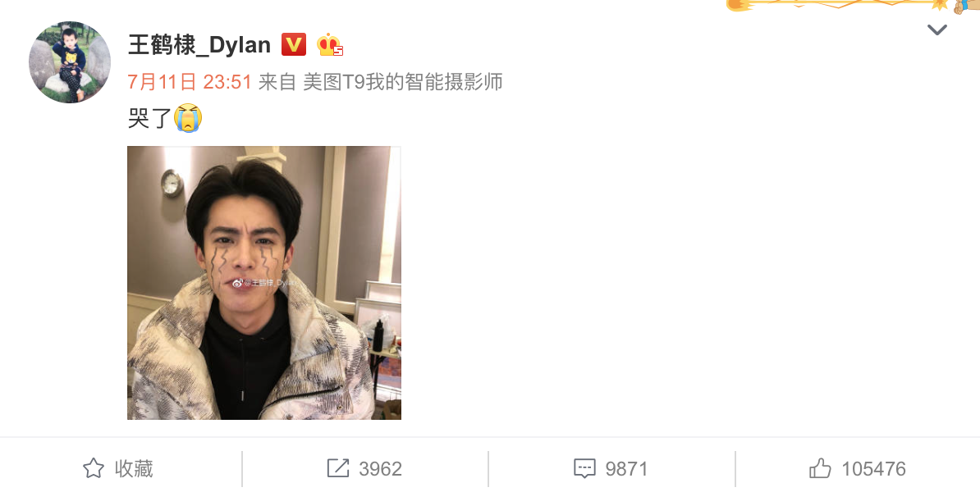
Task: Open comments via the speech bubble icon
Action: [584, 468]
